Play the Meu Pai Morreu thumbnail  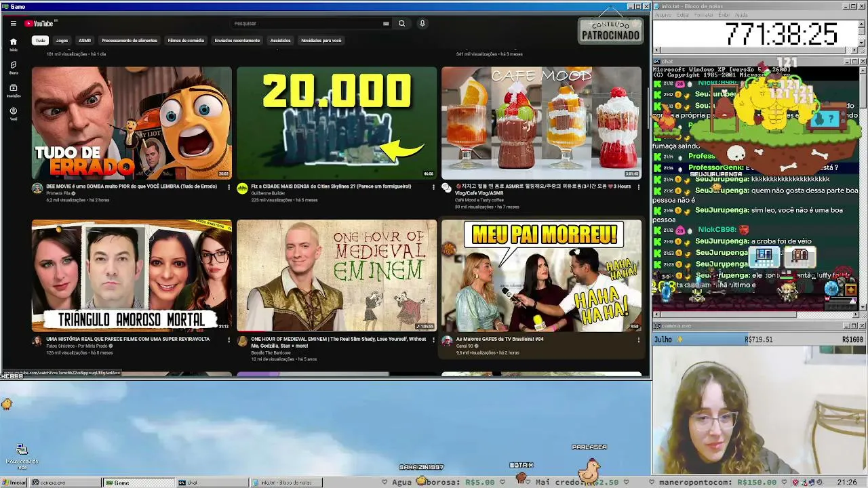tap(542, 275)
